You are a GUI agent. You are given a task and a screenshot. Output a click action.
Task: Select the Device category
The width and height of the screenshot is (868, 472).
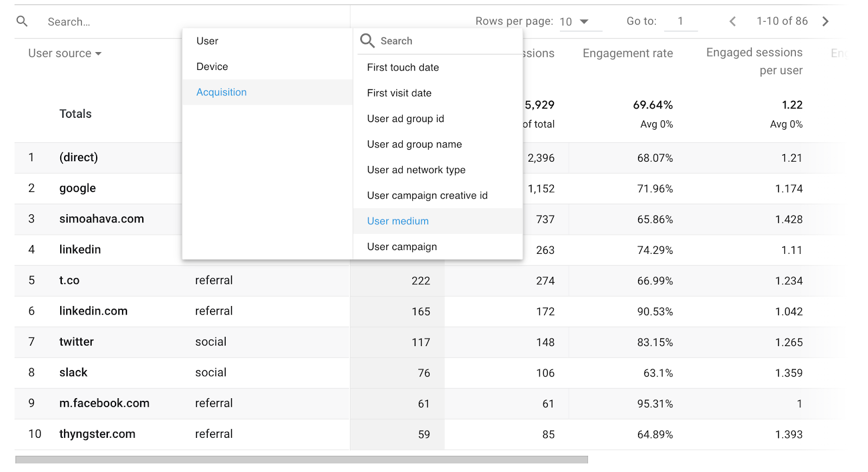(x=212, y=67)
